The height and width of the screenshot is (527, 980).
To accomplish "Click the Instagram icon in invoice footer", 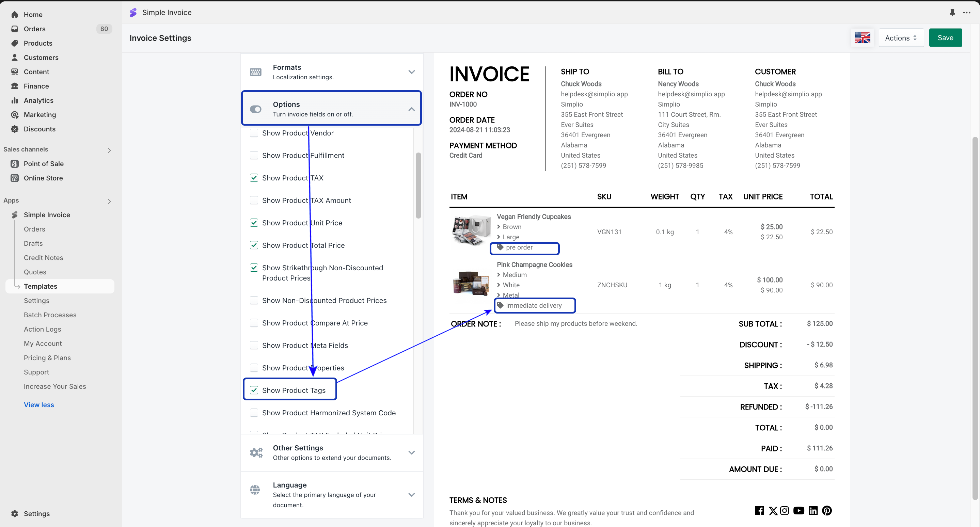I will 784,510.
